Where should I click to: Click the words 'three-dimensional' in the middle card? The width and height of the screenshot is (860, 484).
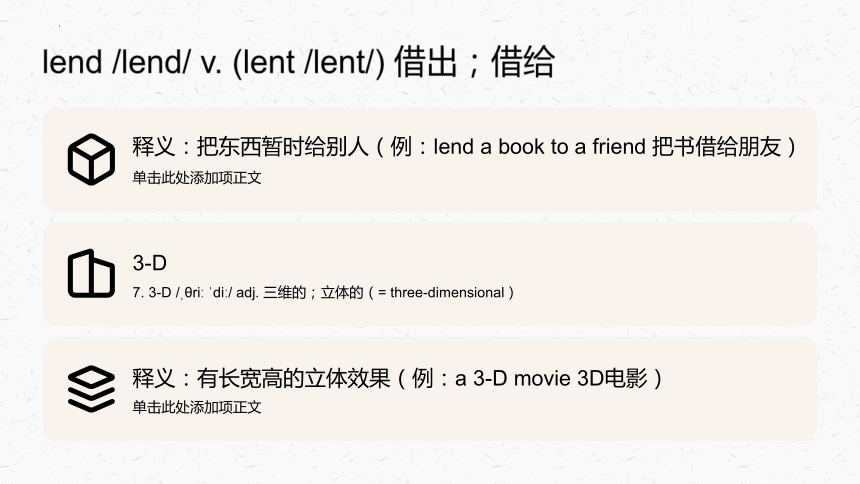point(447,292)
